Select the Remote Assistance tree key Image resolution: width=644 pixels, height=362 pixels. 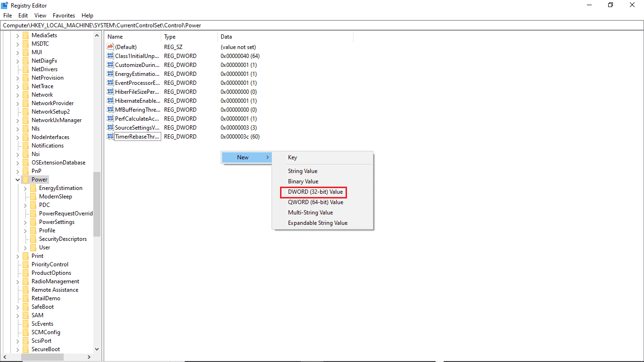(55, 290)
